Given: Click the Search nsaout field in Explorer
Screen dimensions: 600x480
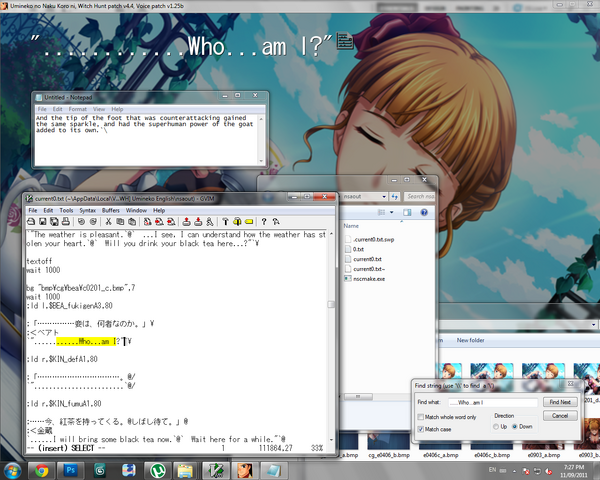Looking at the screenshot, I should click(x=420, y=196).
